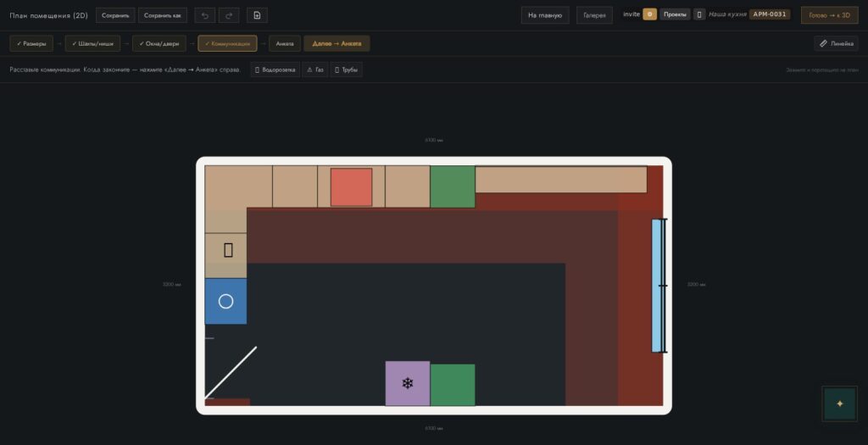The image size is (868, 445).
Task: Select the blue sink circle unit
Action: click(225, 301)
